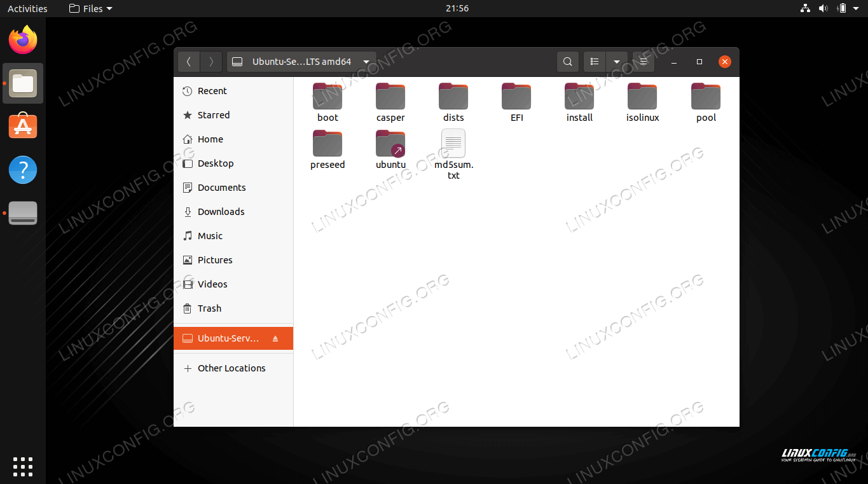
Task: Open the hamburger menu in Files
Action: click(x=643, y=62)
